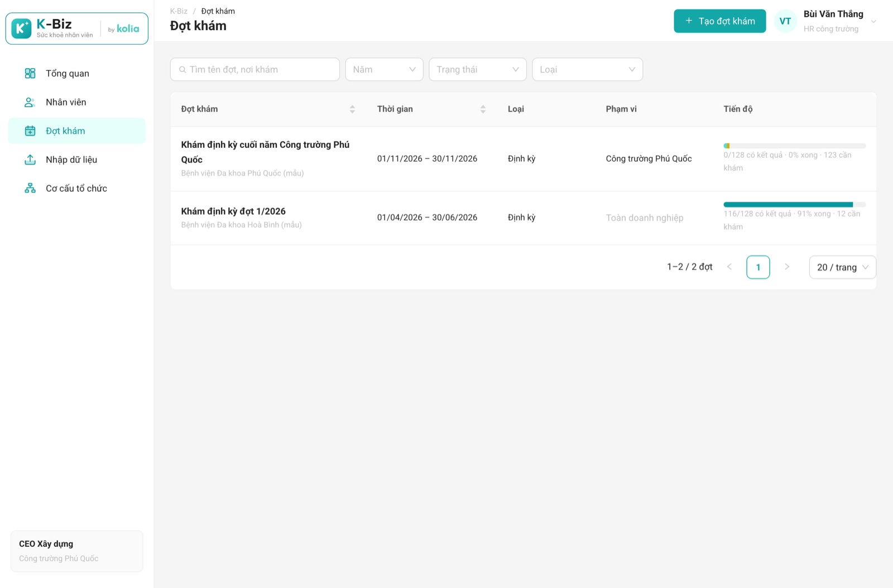The image size is (893, 588).
Task: Open Nhân viên menu item
Action: 77,102
